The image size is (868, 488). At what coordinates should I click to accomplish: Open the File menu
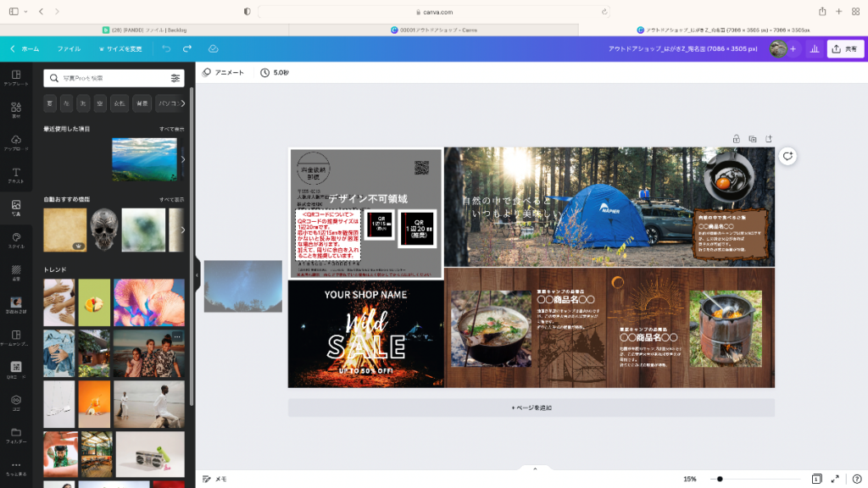pyautogui.click(x=69, y=48)
